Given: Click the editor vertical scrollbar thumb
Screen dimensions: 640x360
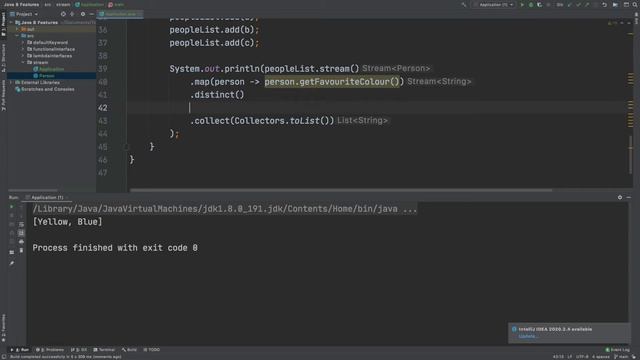Looking at the screenshot, I should tap(631, 155).
